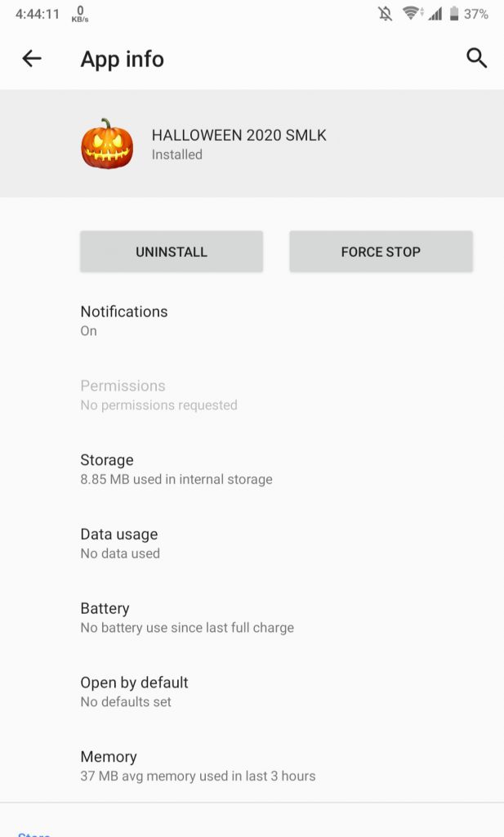Open the Storage details entry

pos(252,469)
